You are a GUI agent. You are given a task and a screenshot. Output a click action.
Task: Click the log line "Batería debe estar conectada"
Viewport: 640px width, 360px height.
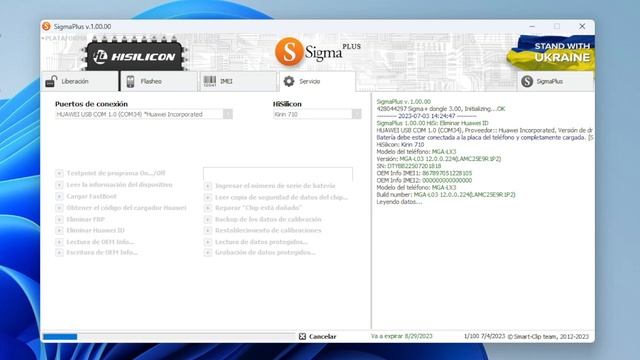484,138
